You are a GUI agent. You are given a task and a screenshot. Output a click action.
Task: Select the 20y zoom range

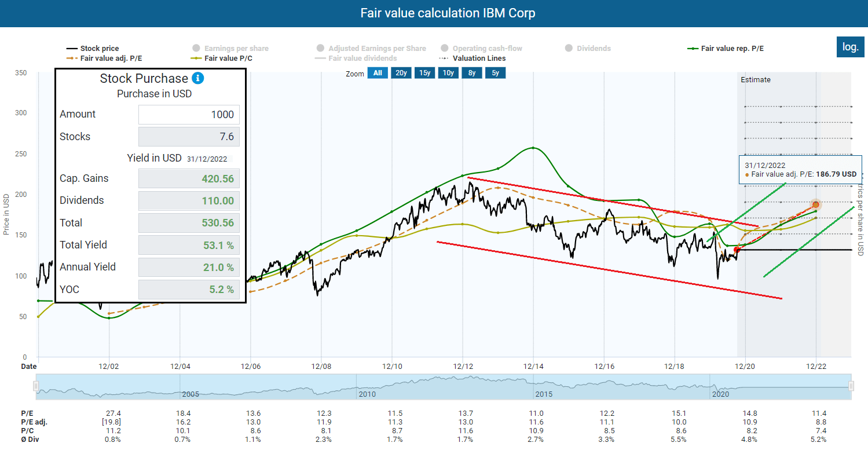tap(401, 73)
